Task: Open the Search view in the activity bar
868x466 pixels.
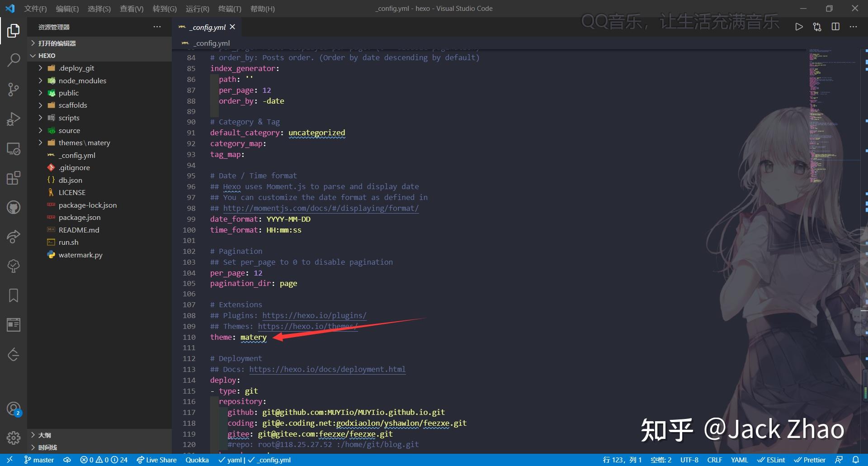Action: point(13,59)
